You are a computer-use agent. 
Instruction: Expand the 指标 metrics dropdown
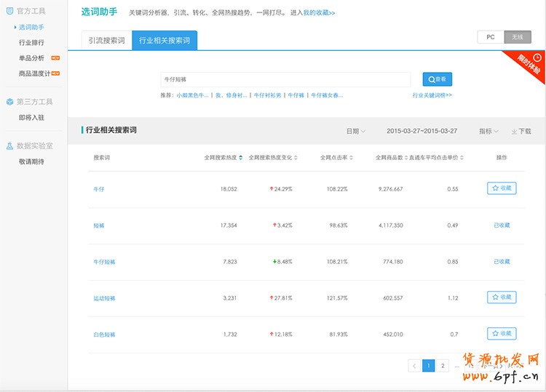tap(488, 132)
